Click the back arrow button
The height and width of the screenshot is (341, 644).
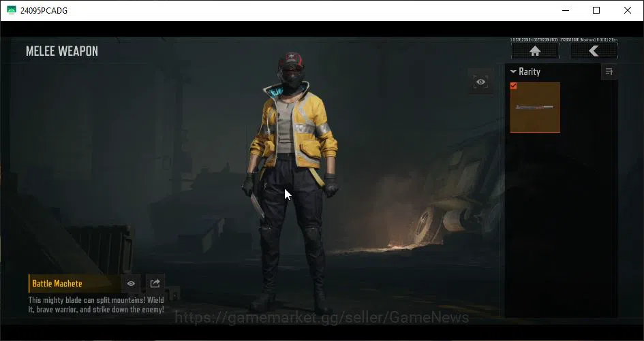tap(594, 51)
